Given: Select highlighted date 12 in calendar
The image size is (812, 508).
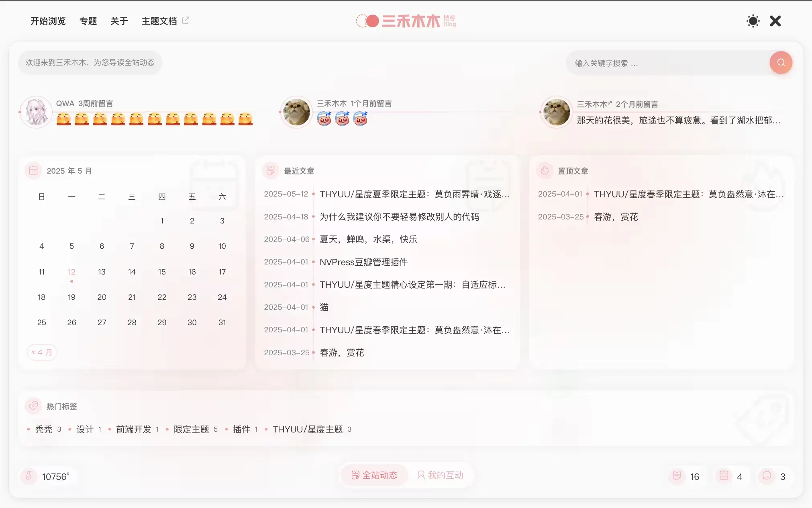Looking at the screenshot, I should 71,272.
